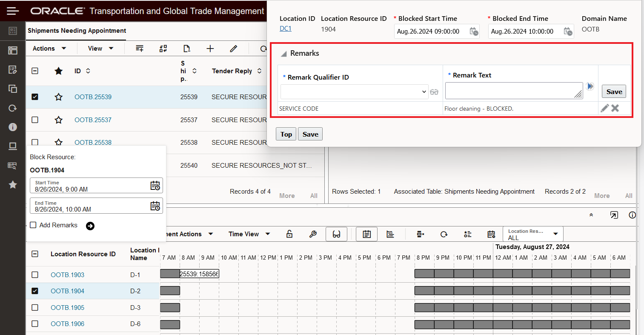644x335 pixels.
Task: Click the info icon above Gantt toolbar
Action: pos(633,215)
